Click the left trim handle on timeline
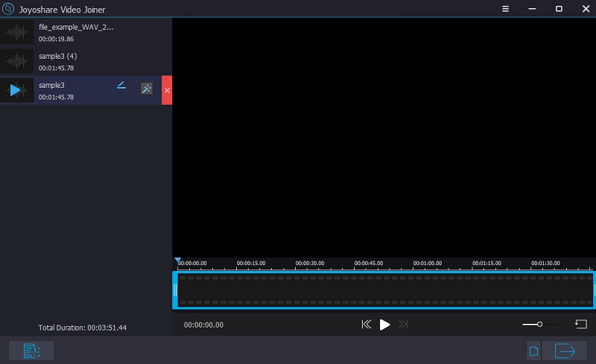This screenshot has width=596, height=364. pyautogui.click(x=176, y=290)
